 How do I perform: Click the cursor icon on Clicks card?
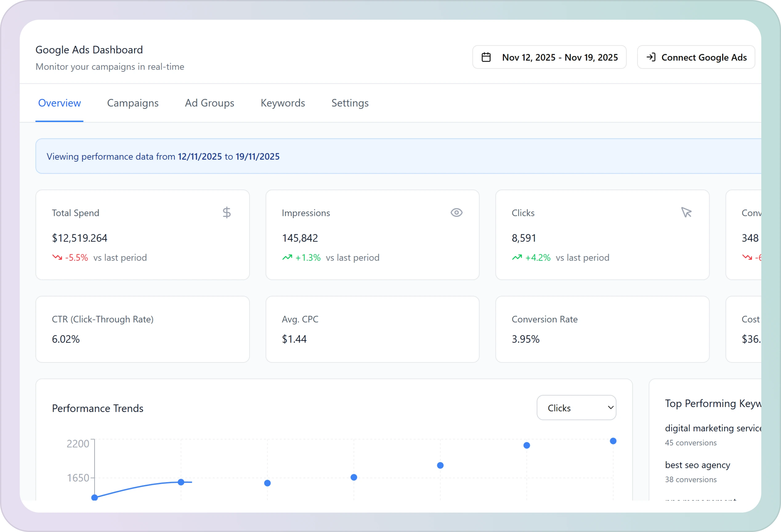tap(686, 212)
